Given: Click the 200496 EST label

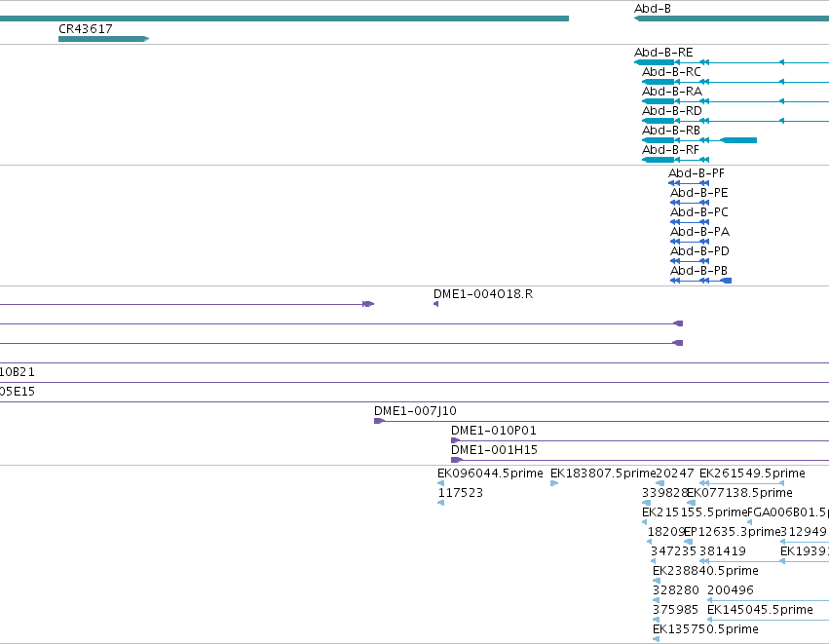Looking at the screenshot, I should click(x=731, y=590).
